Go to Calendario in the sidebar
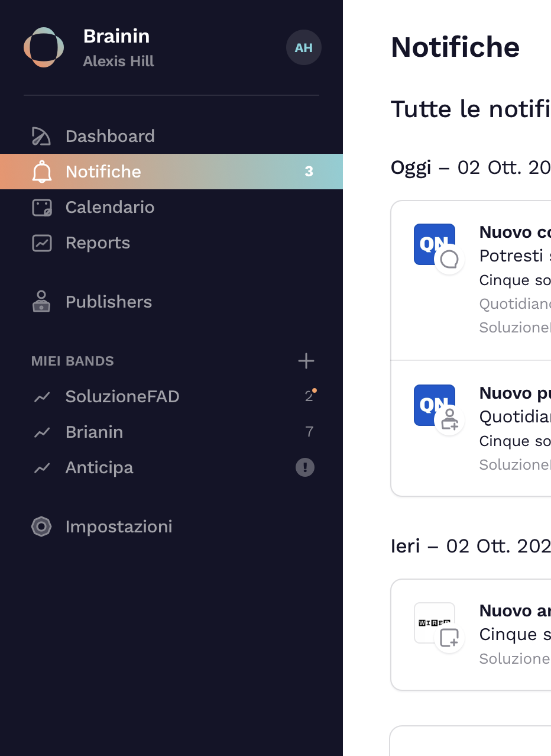551x756 pixels. (110, 207)
